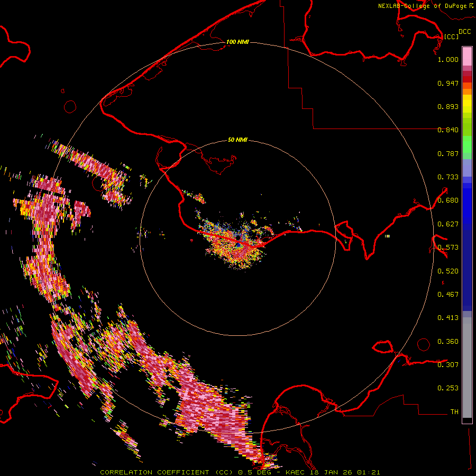This screenshot has width=476, height=476.
Task: Click the [CC] color scale unit label
Action: [452, 36]
